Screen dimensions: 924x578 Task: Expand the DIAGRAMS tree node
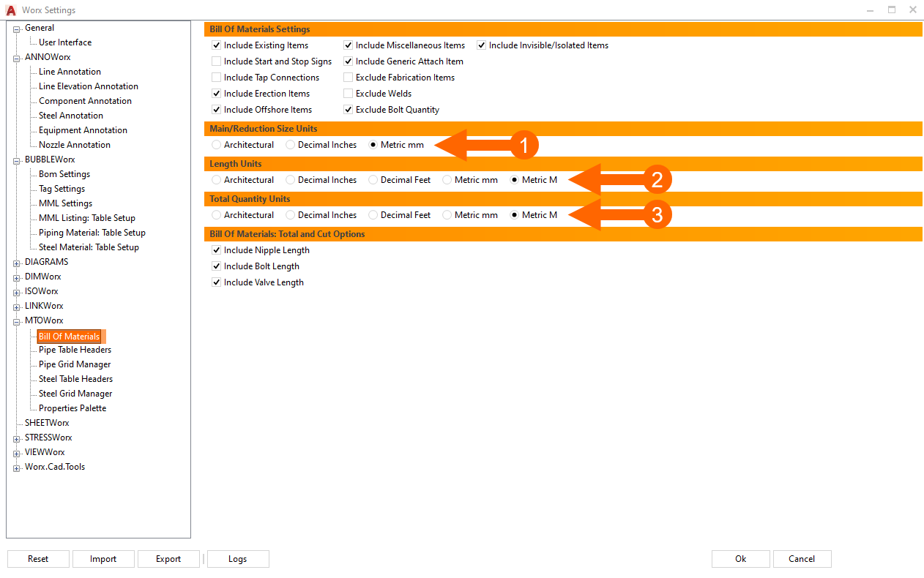pos(17,263)
